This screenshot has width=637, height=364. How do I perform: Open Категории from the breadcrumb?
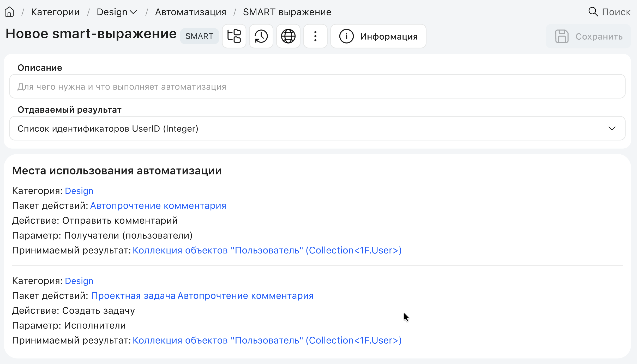pyautogui.click(x=55, y=11)
